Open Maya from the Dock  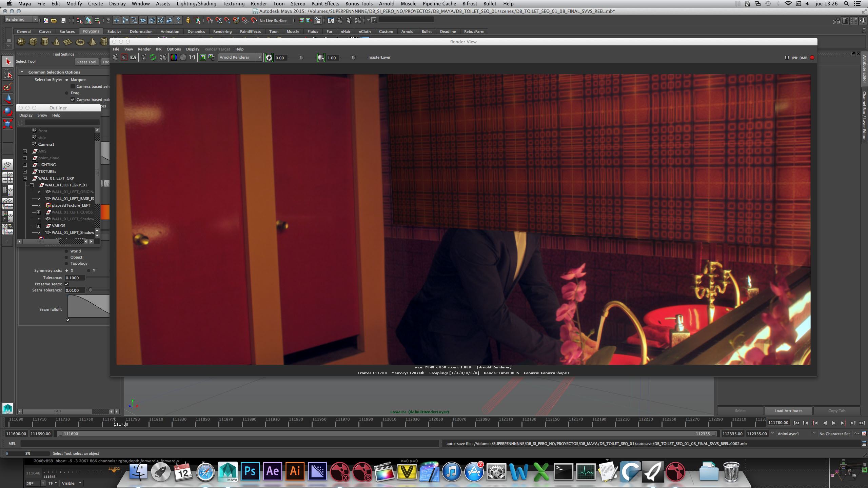[228, 472]
